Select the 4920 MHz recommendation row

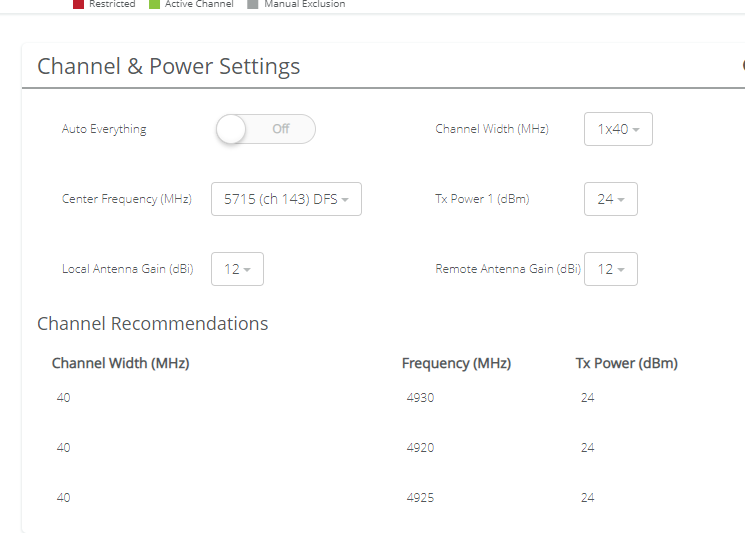pos(420,448)
